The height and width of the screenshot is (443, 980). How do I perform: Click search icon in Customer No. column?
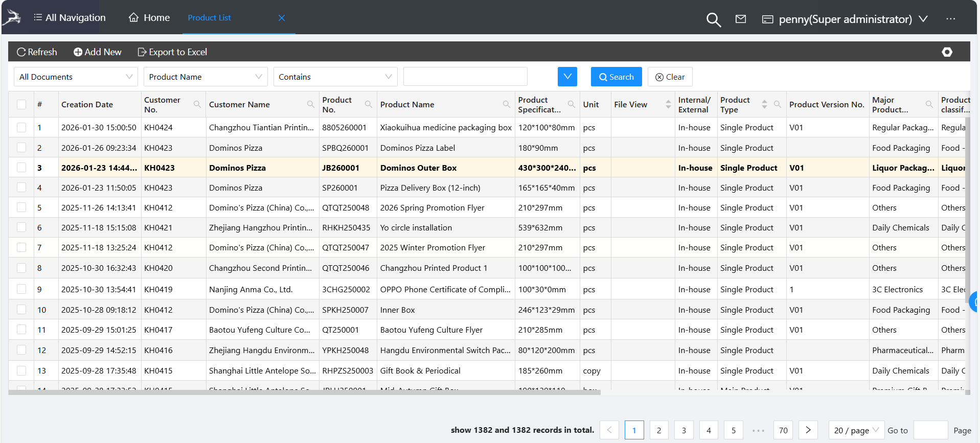click(197, 104)
